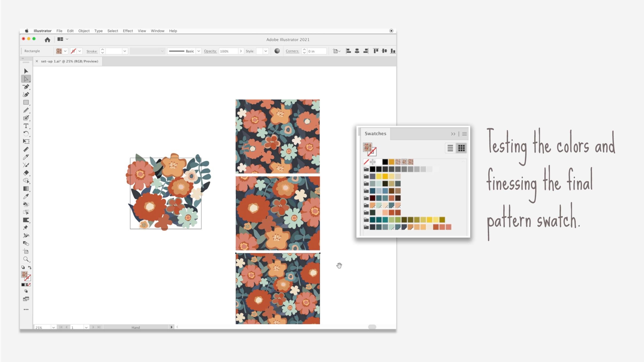
Task: Toggle drawing mode icon in toolbar
Action: point(26,291)
